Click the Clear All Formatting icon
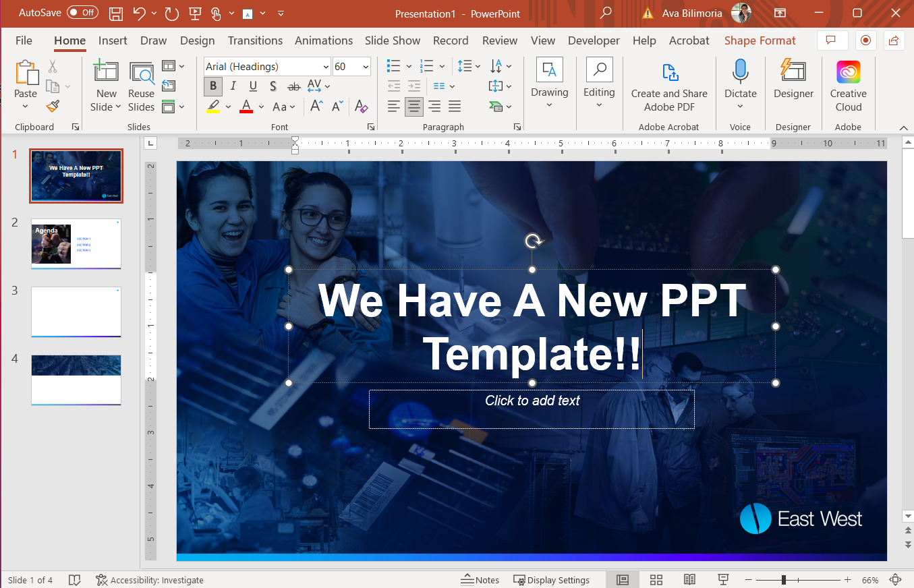 pyautogui.click(x=361, y=107)
